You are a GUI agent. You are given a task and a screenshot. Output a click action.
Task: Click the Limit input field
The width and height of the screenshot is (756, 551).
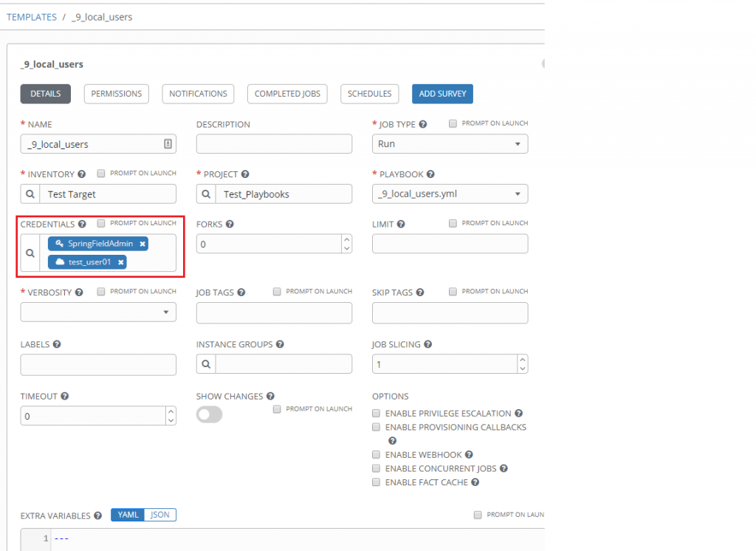pyautogui.click(x=450, y=244)
